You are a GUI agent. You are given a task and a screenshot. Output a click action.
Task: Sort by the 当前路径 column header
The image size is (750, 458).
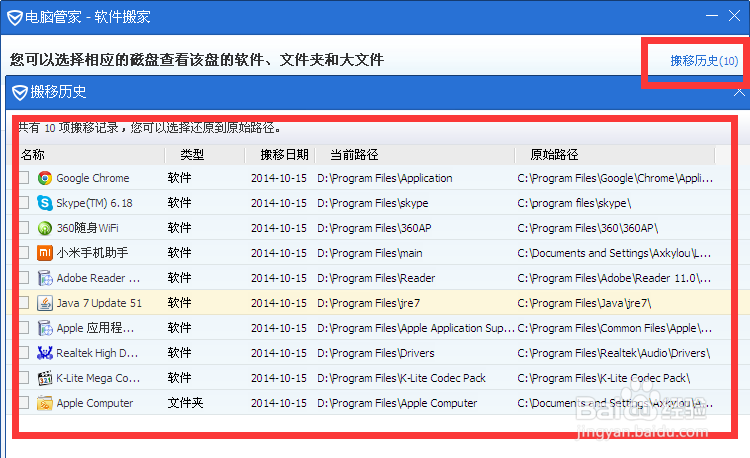(354, 155)
